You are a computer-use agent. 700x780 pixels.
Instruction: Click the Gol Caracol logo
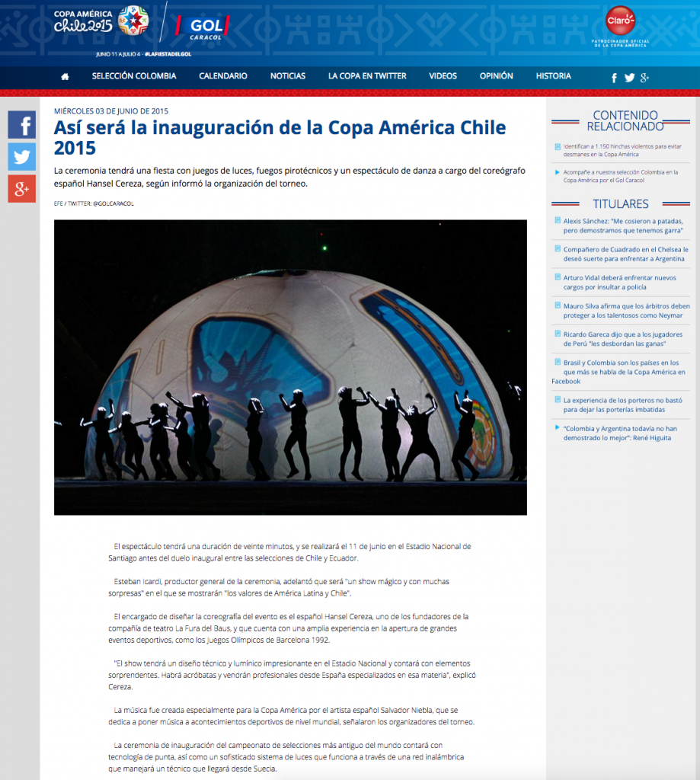pyautogui.click(x=200, y=27)
